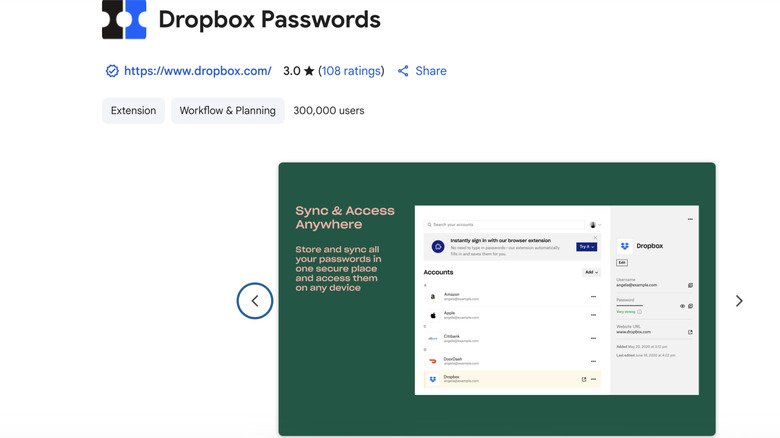Viewport: 780px width, 438px height.
Task: Click the verified publisher badge icon
Action: pos(112,71)
